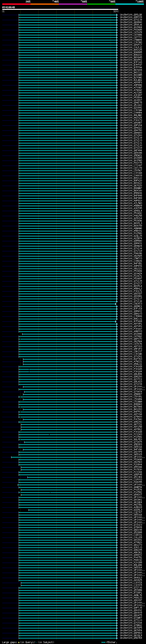Select hit label UniRef100_Q9M4Y2
The image size is (146, 644).
pos(131,311)
